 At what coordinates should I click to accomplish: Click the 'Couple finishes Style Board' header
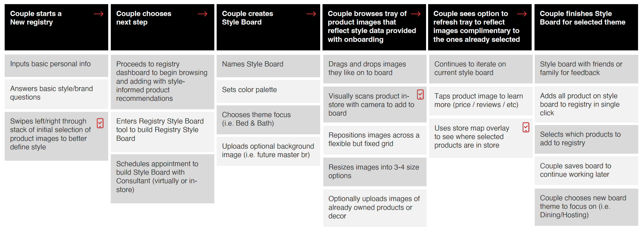[586, 27]
